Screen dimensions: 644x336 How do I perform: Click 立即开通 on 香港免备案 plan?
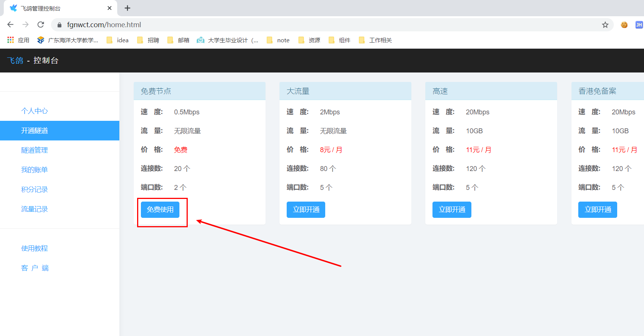pos(598,210)
